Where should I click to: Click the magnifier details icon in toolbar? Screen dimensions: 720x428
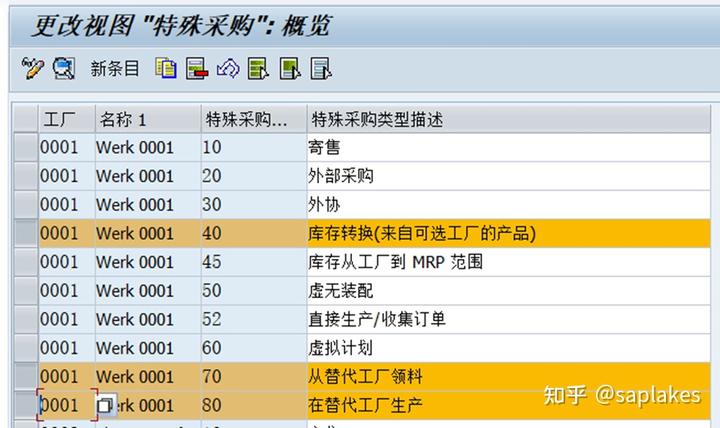point(63,68)
